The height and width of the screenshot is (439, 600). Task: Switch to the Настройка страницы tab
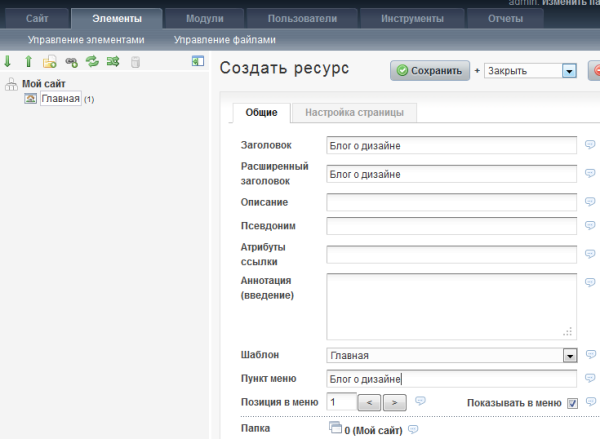(355, 113)
